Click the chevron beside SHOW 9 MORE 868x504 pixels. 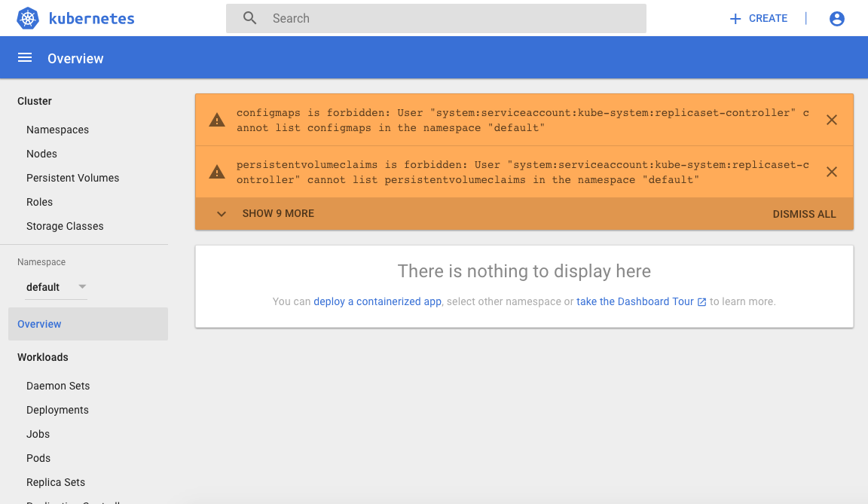221,213
